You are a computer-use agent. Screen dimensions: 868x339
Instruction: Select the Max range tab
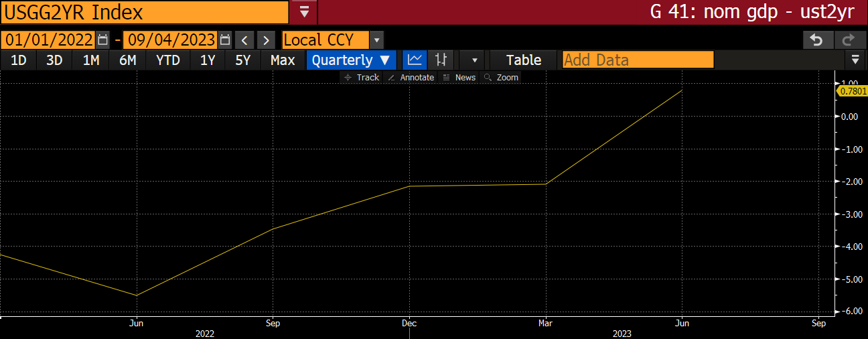tap(283, 60)
